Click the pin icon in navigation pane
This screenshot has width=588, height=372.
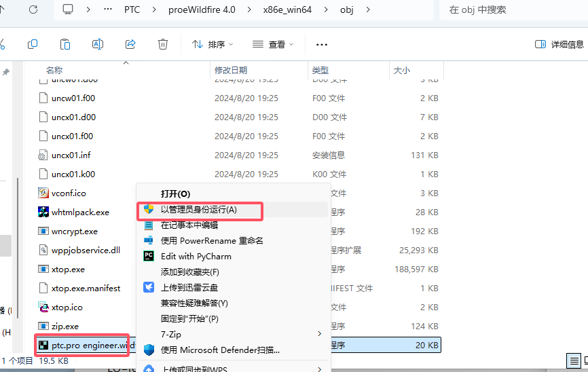point(6,72)
